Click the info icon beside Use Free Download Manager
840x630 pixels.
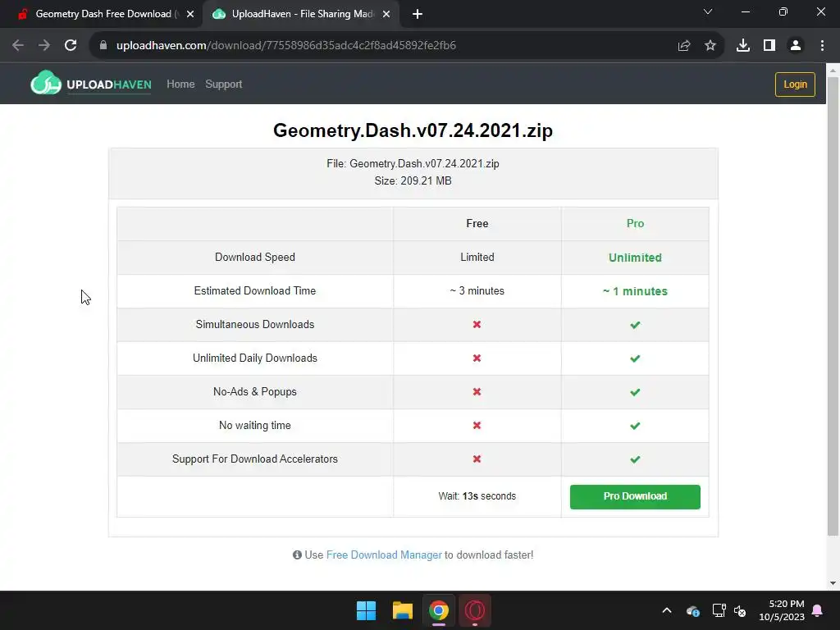coord(297,555)
